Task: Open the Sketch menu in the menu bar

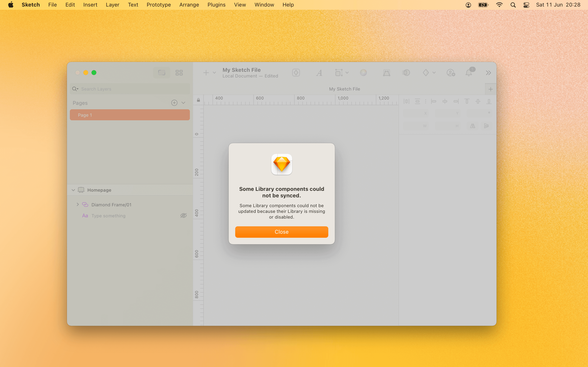Action: [31, 5]
